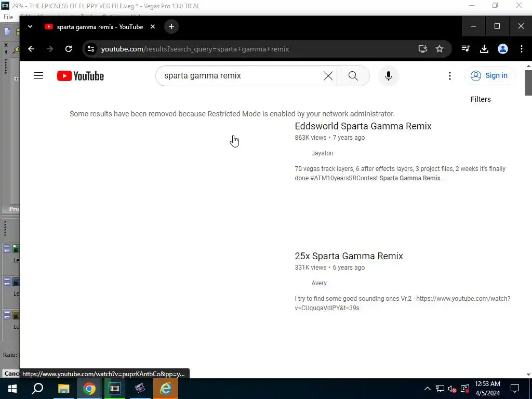532x399 pixels.
Task: Start voice search with the microphone
Action: pyautogui.click(x=389, y=76)
